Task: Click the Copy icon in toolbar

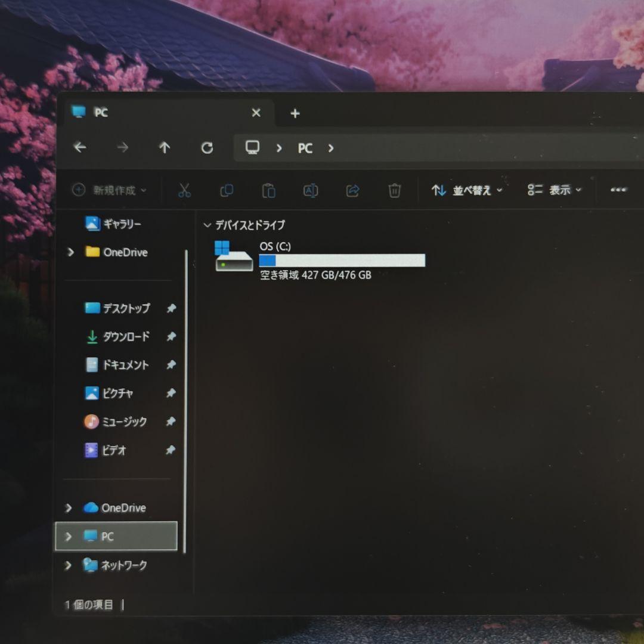Action: (x=227, y=190)
